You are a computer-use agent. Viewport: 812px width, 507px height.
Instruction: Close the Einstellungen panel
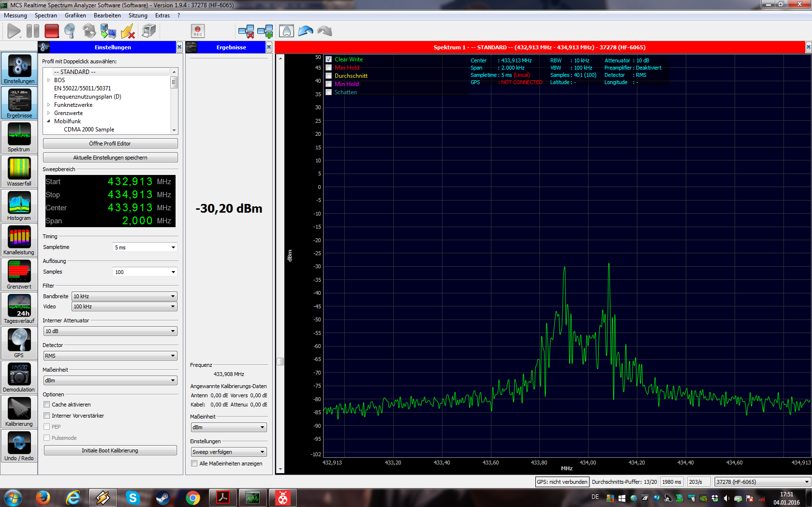(x=179, y=47)
